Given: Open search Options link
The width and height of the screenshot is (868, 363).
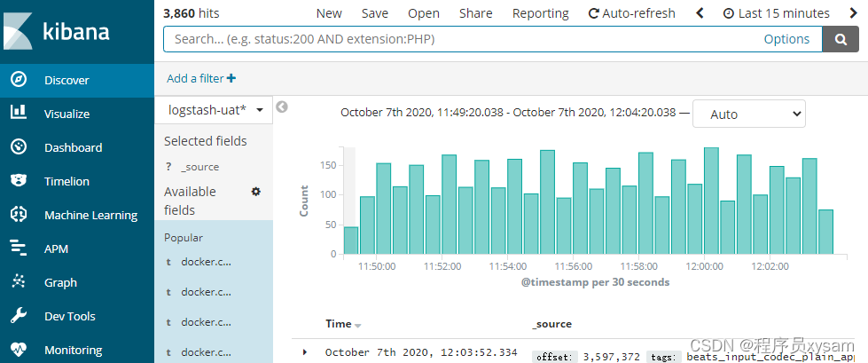Looking at the screenshot, I should [786, 39].
